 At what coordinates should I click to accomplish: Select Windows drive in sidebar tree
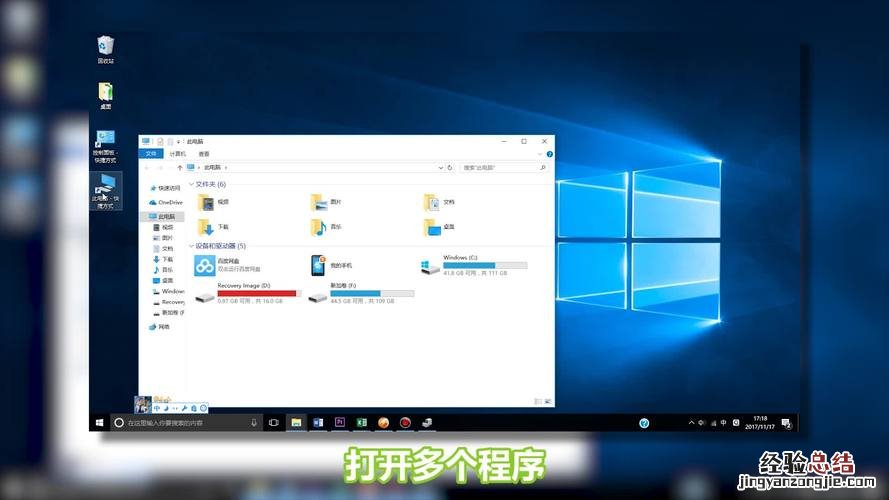(x=168, y=291)
